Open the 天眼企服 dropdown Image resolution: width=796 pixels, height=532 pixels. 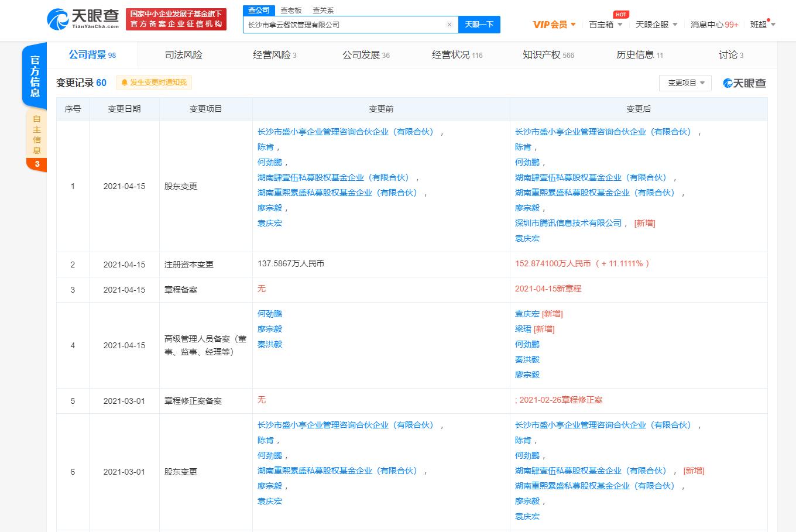pos(656,25)
